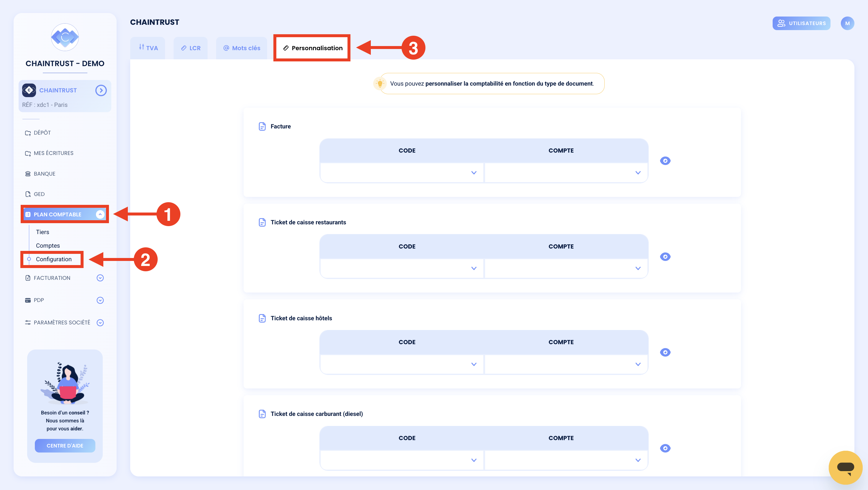Click the help illustration of woman with laptop

pyautogui.click(x=65, y=383)
